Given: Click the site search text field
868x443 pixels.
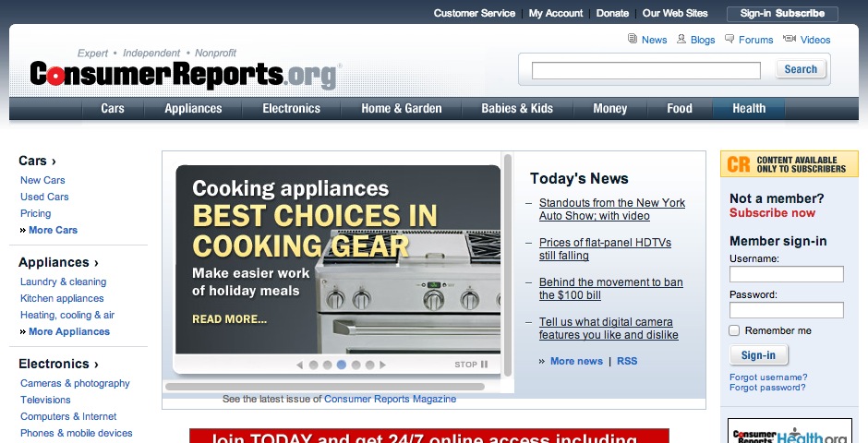Looking at the screenshot, I should click(x=646, y=70).
